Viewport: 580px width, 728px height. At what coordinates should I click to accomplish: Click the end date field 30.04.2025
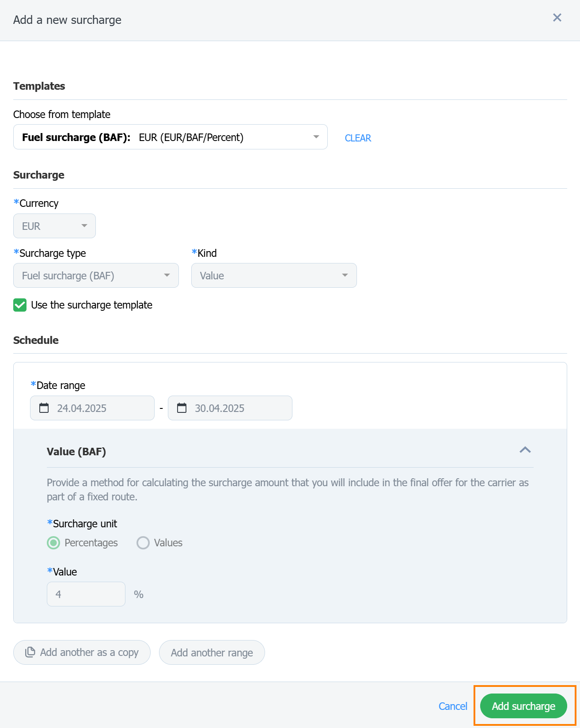(x=230, y=408)
